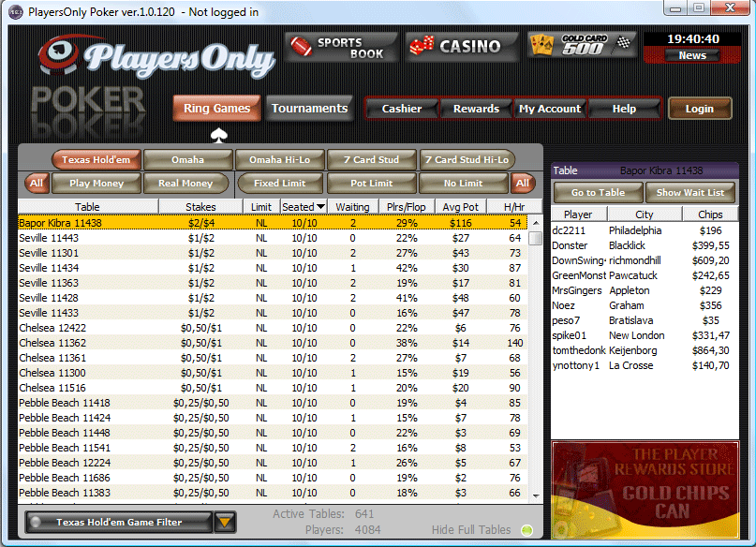Open the Gold Card 500 banner
This screenshot has width=756, height=547.
582,45
